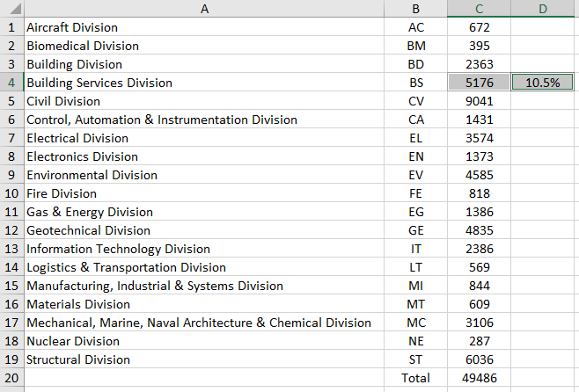Image resolution: width=579 pixels, height=392 pixels.
Task: Select the BM abbreviation cell
Action: click(x=416, y=46)
